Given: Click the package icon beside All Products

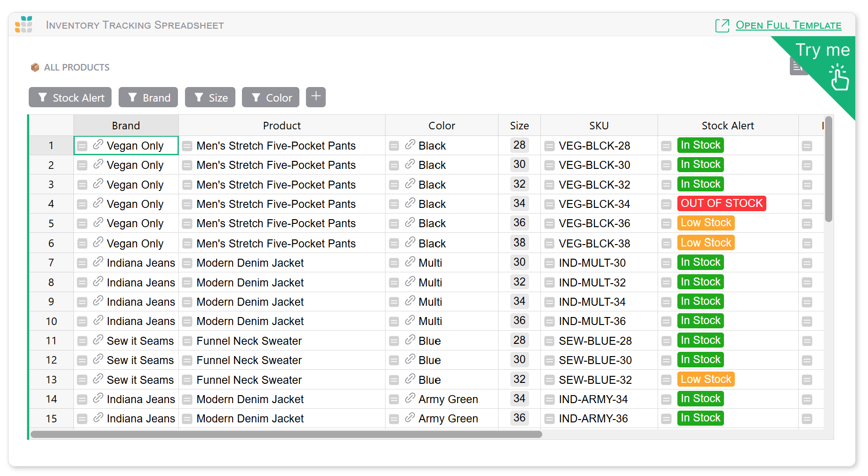Looking at the screenshot, I should pyautogui.click(x=35, y=67).
